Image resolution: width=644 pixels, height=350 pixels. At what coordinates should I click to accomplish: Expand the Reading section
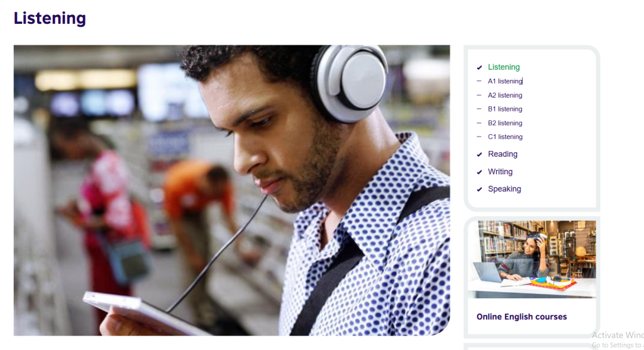coord(502,154)
